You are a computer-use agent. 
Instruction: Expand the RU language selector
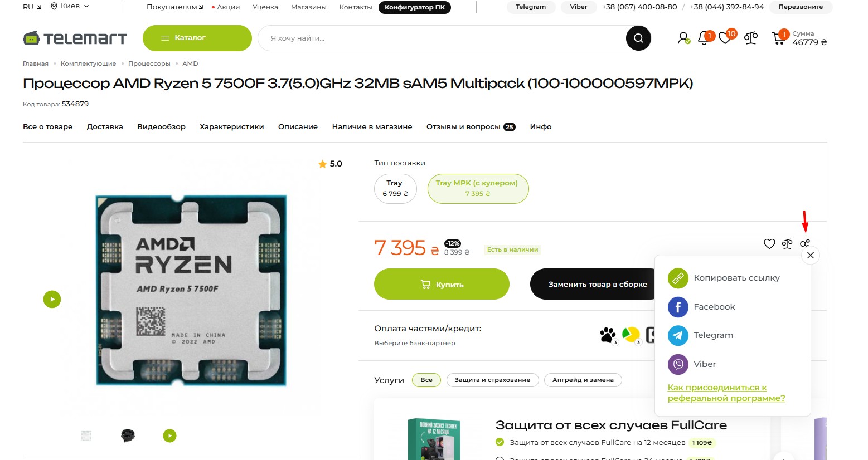click(x=32, y=7)
